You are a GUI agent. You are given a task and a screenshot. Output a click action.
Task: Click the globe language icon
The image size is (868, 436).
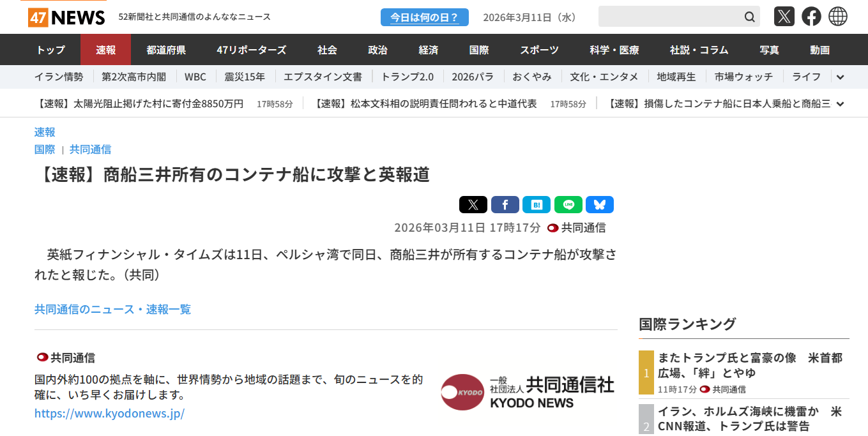(838, 17)
